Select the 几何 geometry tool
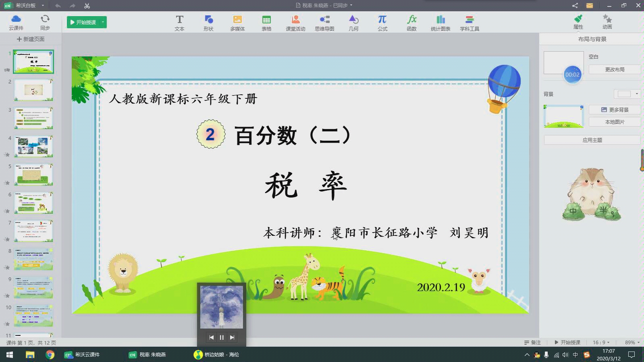 353,23
